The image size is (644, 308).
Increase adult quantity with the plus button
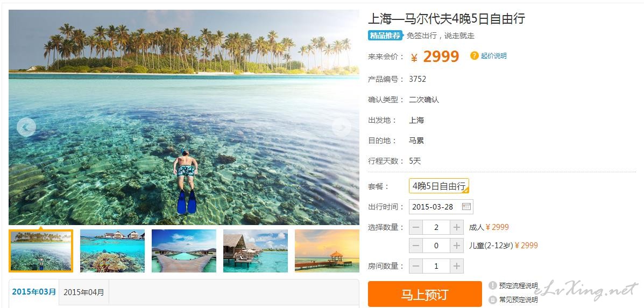click(x=457, y=227)
